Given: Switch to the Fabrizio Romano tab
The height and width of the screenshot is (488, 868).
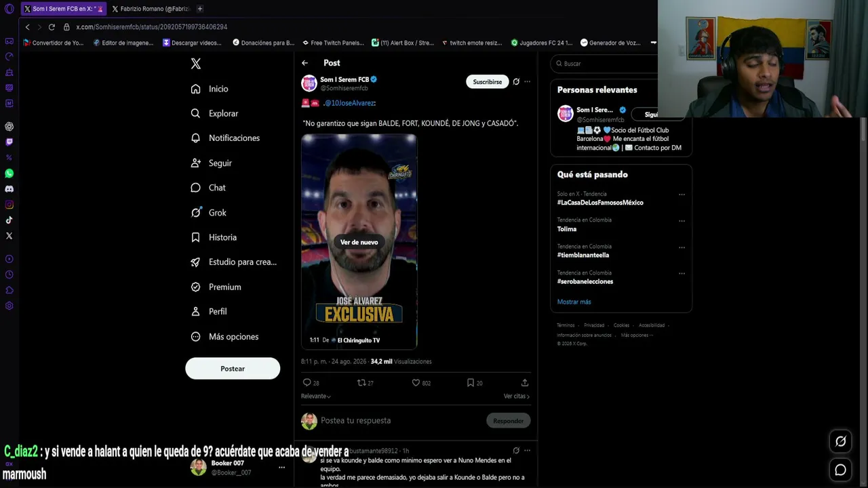Looking at the screenshot, I should point(151,9).
